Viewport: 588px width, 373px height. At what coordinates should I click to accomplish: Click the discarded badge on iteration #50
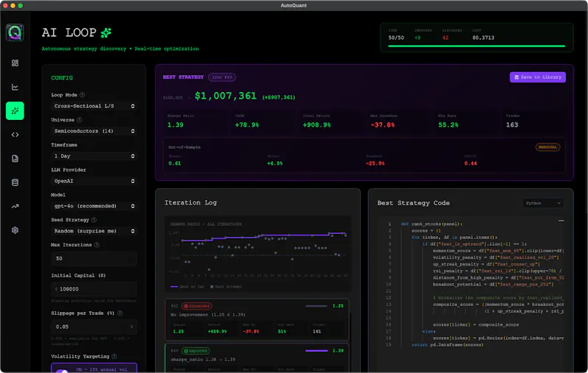coord(197,306)
